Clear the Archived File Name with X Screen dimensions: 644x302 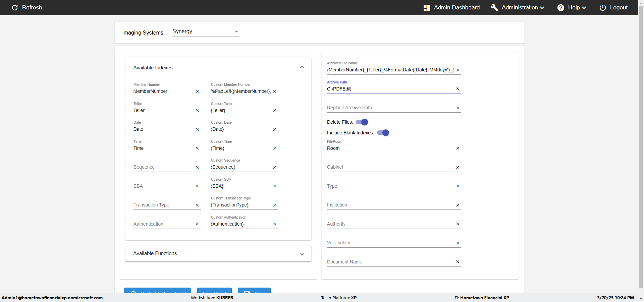[458, 70]
